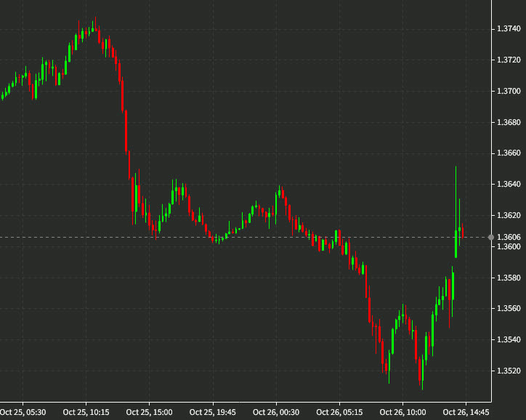This screenshot has height=420, width=526.
Task: Click the Oct 26, 05:15 time label
Action: tap(339, 412)
